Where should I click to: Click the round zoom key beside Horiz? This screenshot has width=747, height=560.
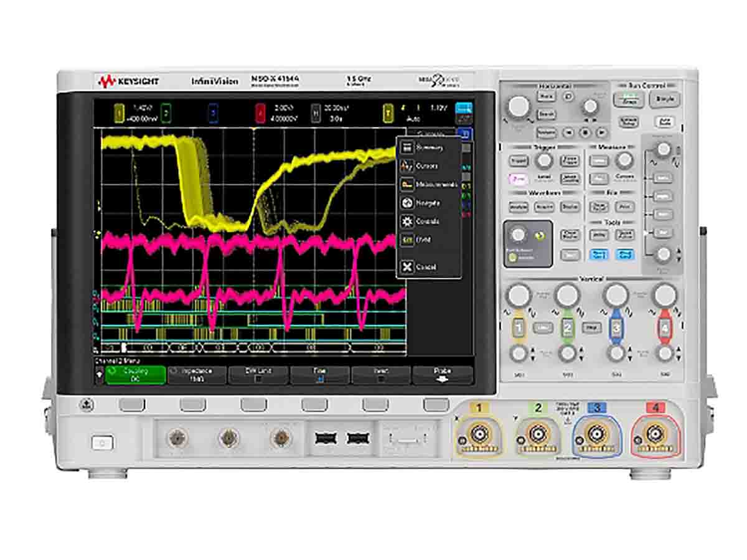567,96
